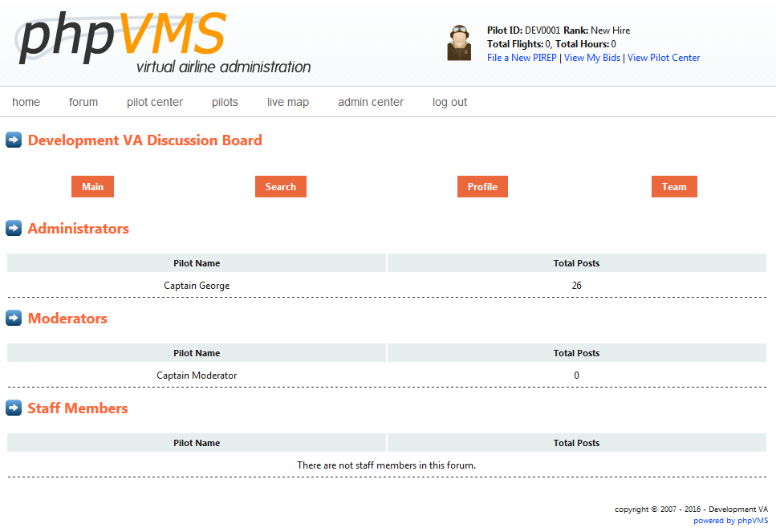Click the phpVMS logo

tap(164, 42)
